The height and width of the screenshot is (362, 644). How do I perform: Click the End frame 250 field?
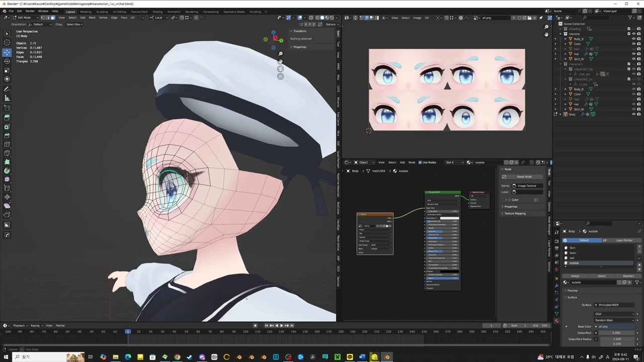tap(540, 325)
